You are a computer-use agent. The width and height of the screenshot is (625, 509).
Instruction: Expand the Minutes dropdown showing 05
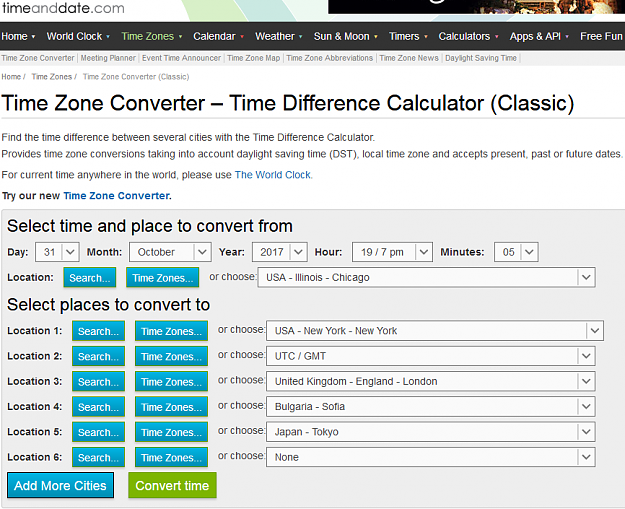coord(516,252)
